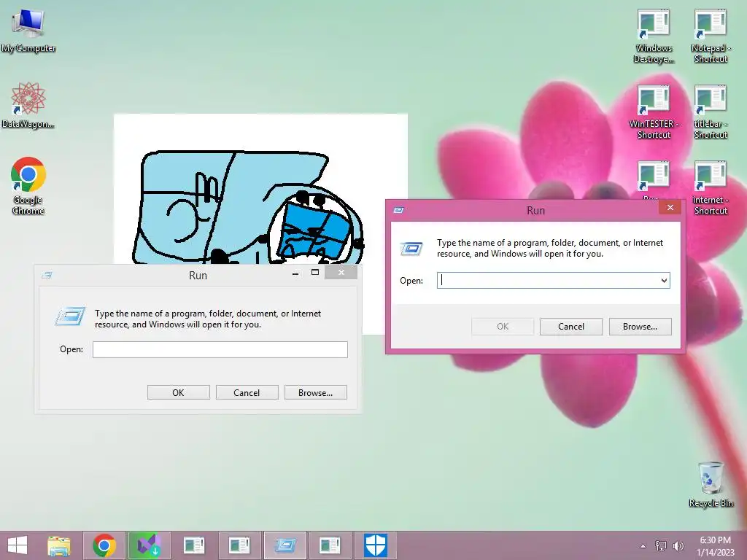This screenshot has width=747, height=560.
Task: Click the Open: label in the gray Run window
Action: (x=71, y=349)
